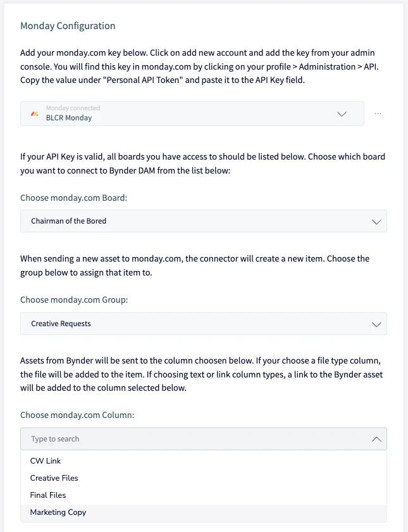Click the Monday Configuration heading
Viewport: 408px width, 532px height.
pyautogui.click(x=68, y=26)
